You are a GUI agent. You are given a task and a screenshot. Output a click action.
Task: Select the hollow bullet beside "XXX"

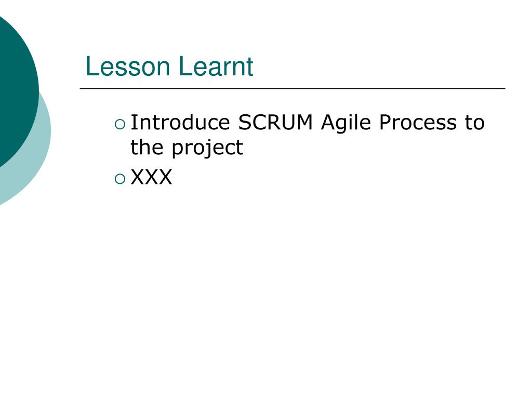click(x=120, y=179)
